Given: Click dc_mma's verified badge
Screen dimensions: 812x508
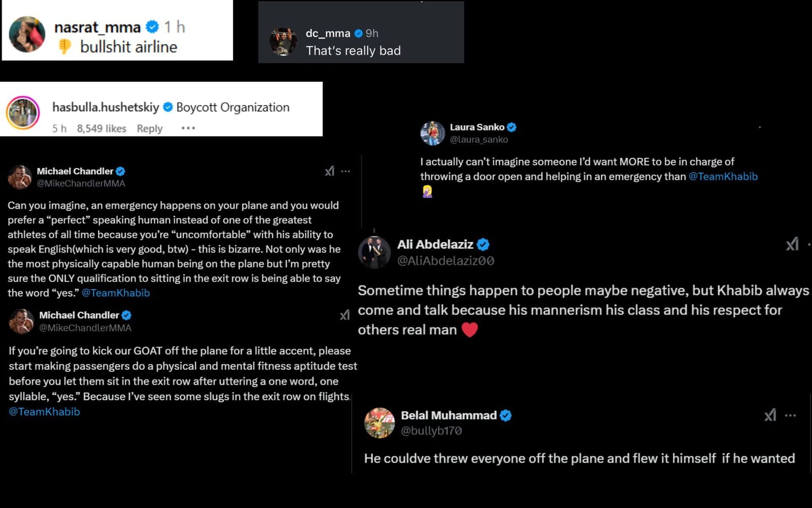Looking at the screenshot, I should pos(359,33).
